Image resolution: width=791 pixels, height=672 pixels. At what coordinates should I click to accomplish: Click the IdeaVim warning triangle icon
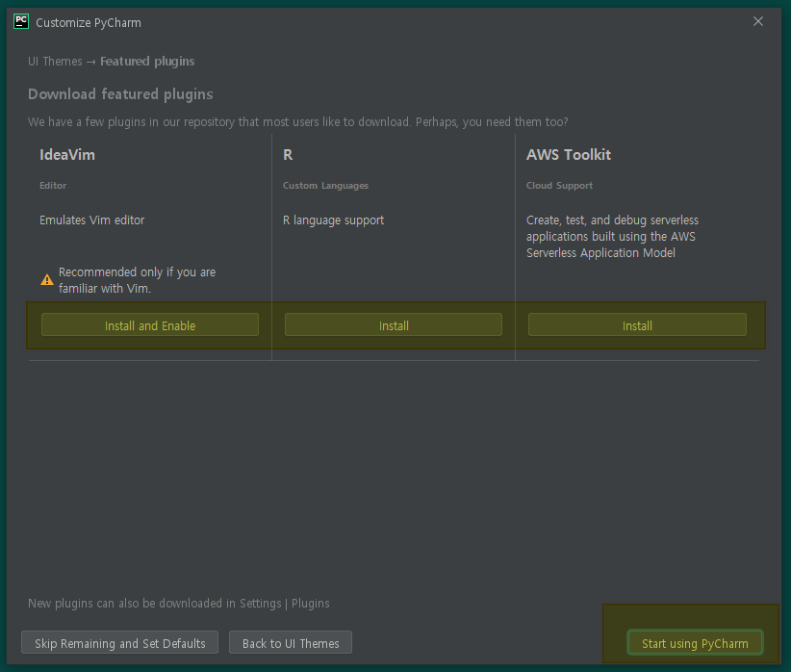tap(47, 280)
